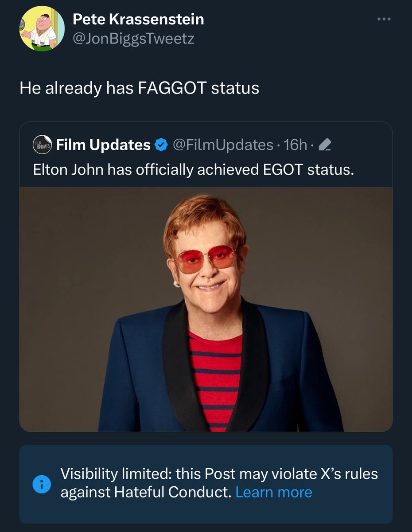Open the Pete Krassenstein display name
This screenshot has width=412, height=532.
(x=138, y=19)
